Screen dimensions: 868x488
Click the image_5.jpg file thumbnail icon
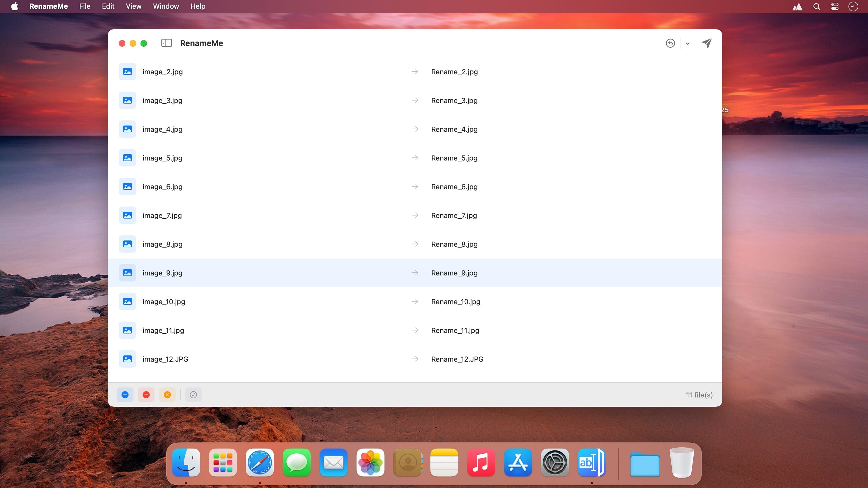[x=127, y=158]
